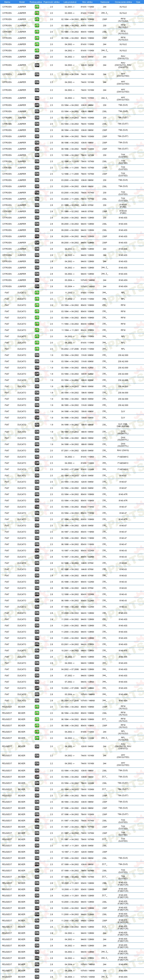Select 'BOXER' in the Peugeot 107kW / 145KM row
This screenshot has width=144, height=980.
pyautogui.click(x=22, y=977)
